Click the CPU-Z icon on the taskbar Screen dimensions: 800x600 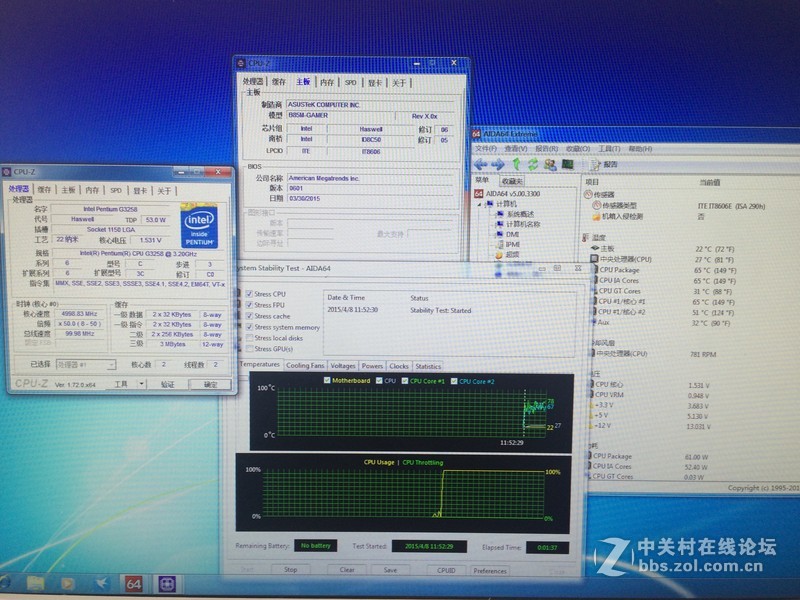pyautogui.click(x=167, y=584)
